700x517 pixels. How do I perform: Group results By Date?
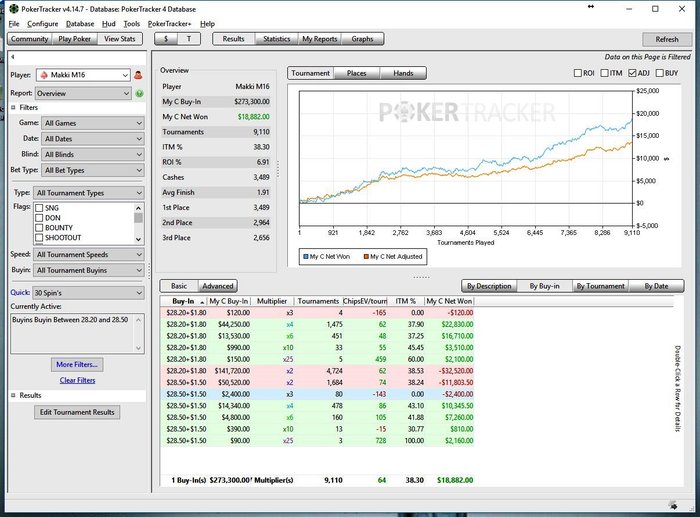(x=656, y=286)
